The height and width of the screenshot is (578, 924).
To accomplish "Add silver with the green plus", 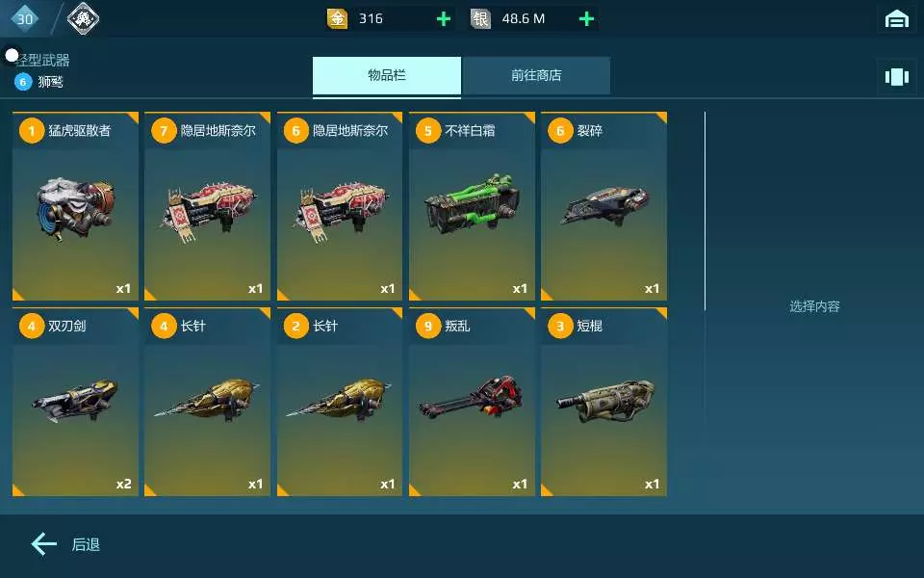I will [x=586, y=19].
